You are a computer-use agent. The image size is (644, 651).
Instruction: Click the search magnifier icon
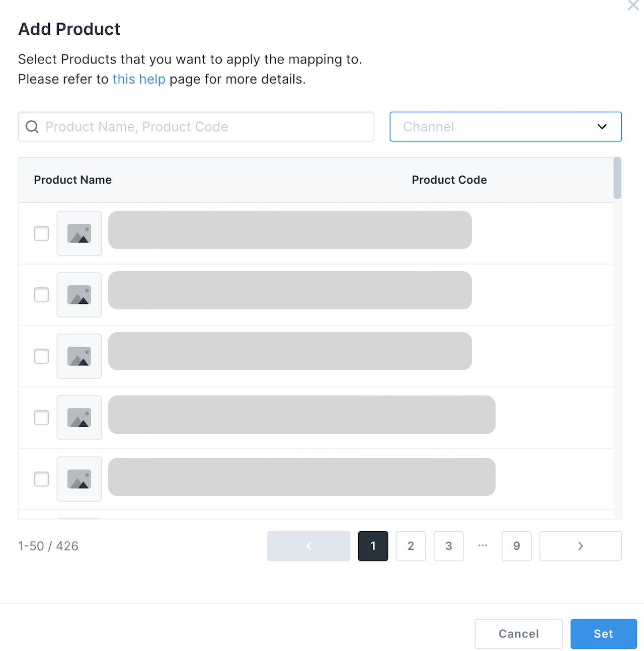[x=32, y=127]
